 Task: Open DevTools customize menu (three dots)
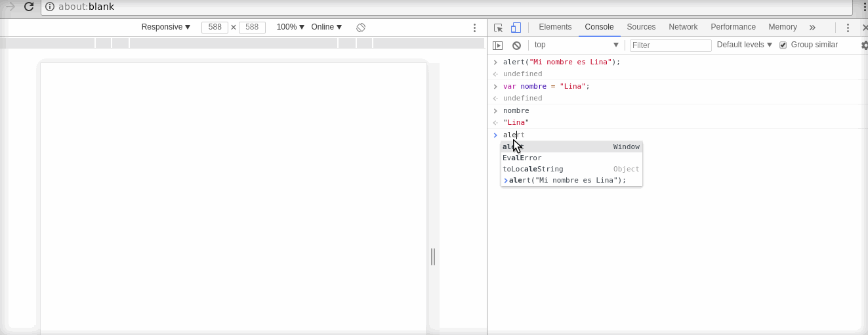point(848,28)
